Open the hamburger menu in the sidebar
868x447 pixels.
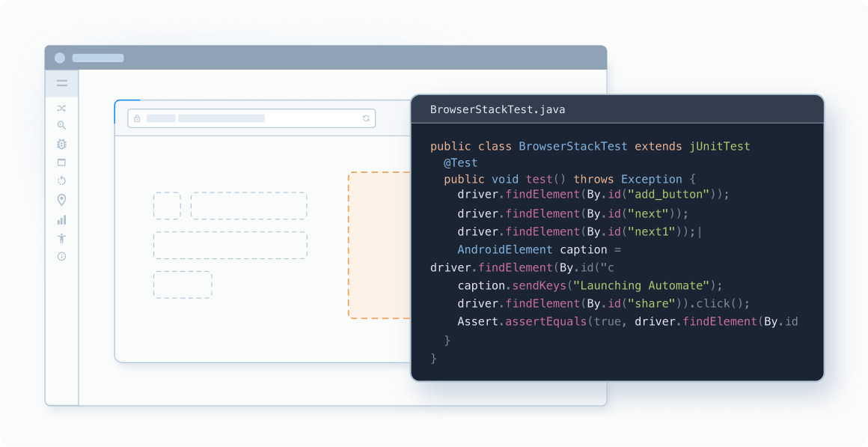[x=62, y=83]
